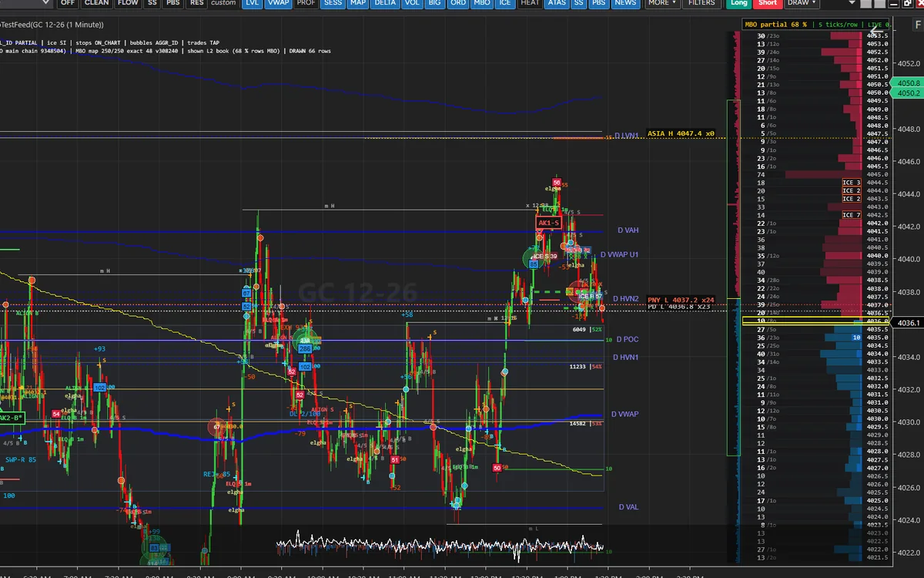Toggle the MAP overlay

[358, 3]
